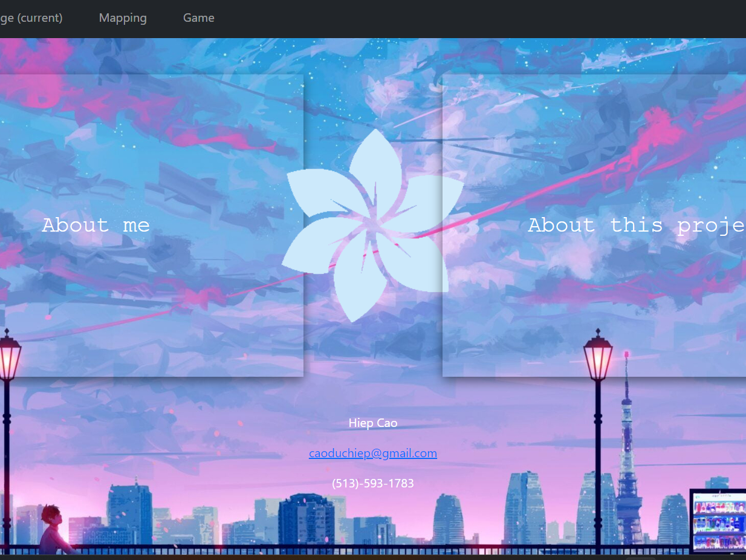Select the (513)-593-1783 phone number
746x560 pixels.
pos(373,484)
